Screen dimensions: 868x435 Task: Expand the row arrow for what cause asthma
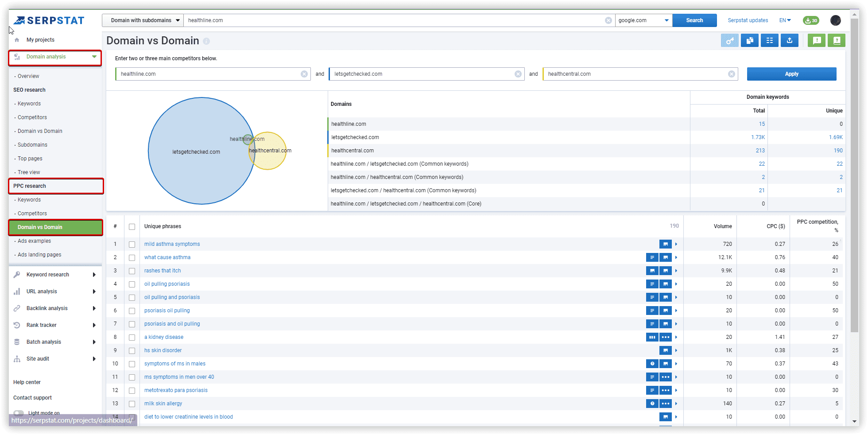(x=676, y=257)
